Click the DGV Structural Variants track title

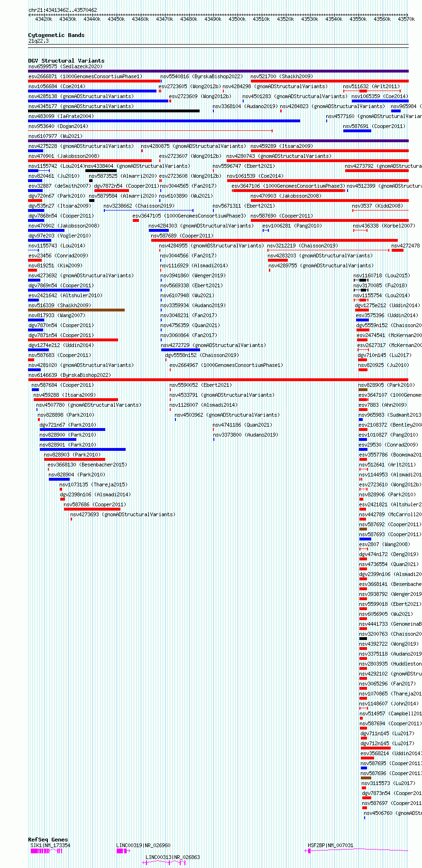tap(66, 61)
